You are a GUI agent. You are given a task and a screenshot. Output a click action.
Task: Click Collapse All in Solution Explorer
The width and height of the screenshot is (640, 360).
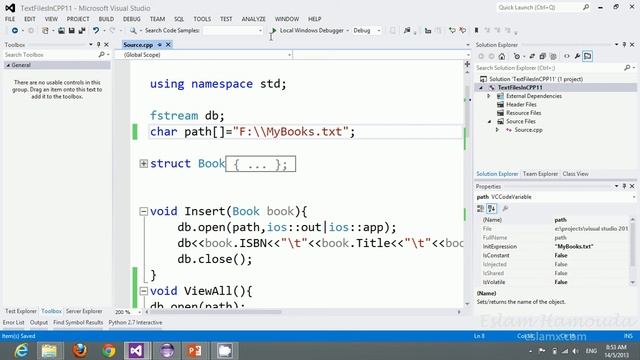[542, 56]
